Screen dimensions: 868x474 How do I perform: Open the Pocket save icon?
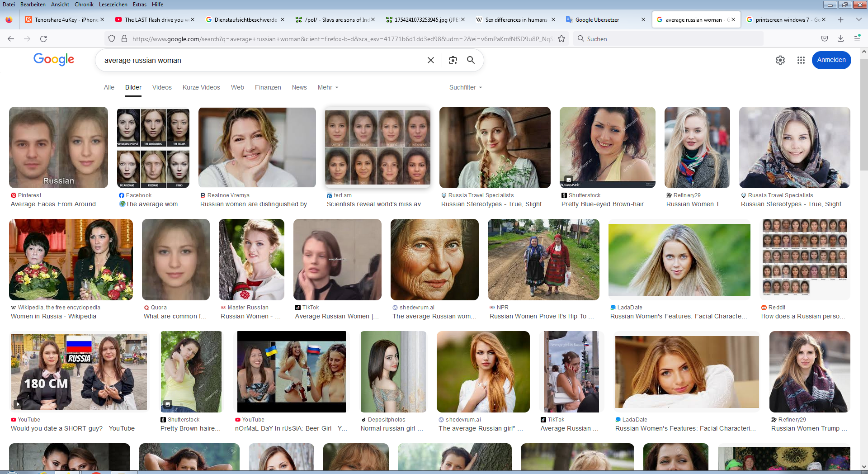tap(825, 39)
